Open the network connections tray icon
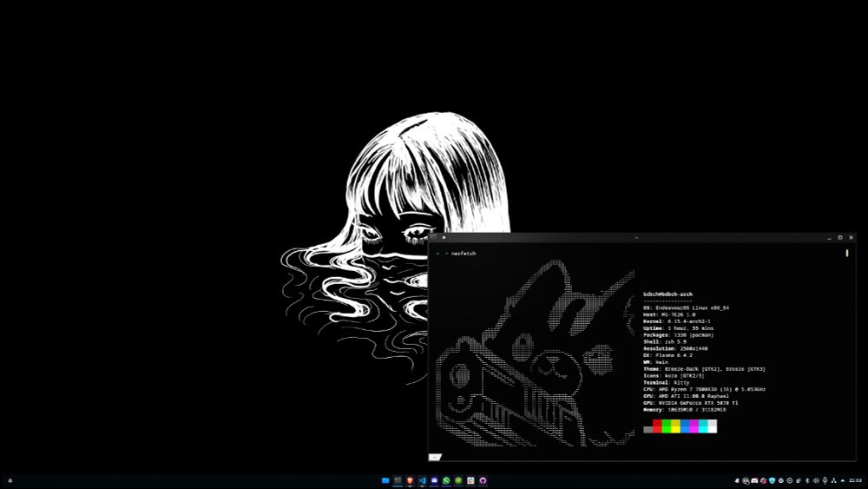This screenshot has height=489, width=868. [833, 480]
